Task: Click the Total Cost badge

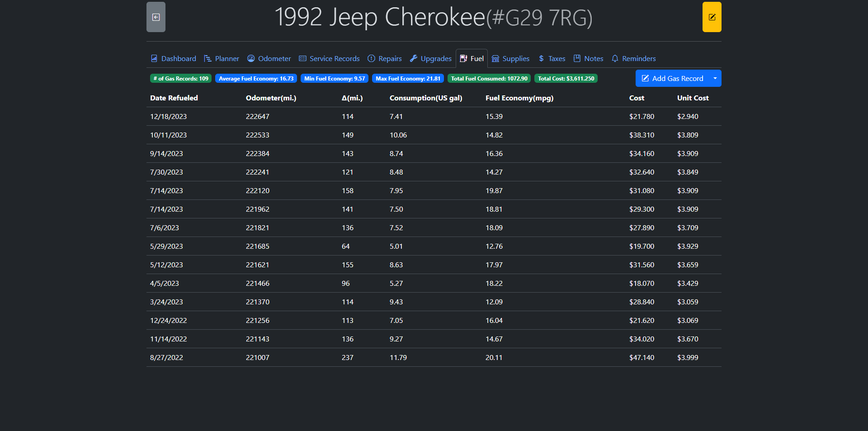Action: [x=566, y=79]
